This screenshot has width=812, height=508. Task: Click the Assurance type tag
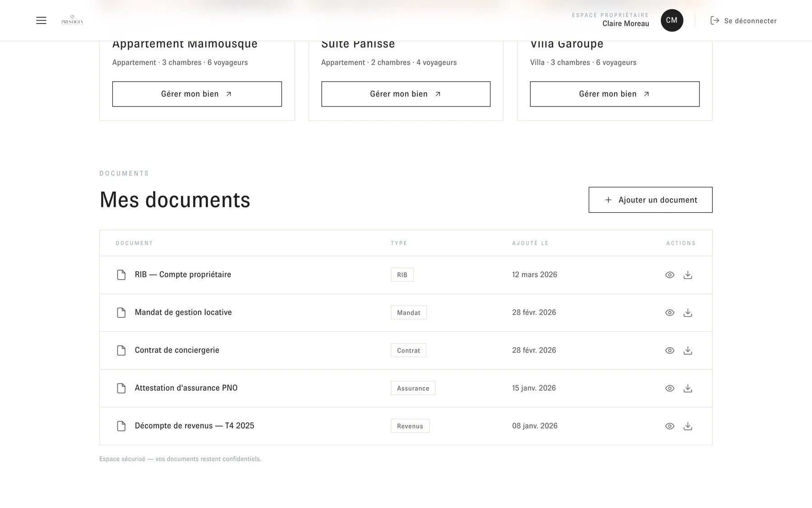tap(413, 388)
